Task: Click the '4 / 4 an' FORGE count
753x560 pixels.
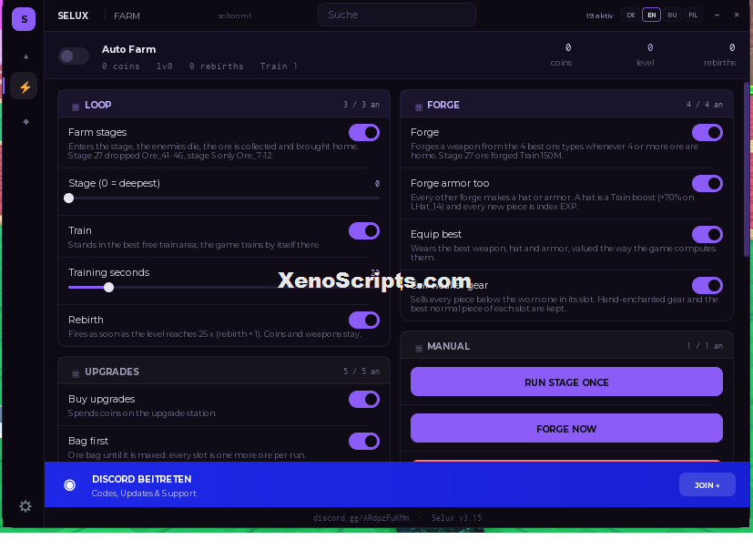Action: pyautogui.click(x=705, y=104)
